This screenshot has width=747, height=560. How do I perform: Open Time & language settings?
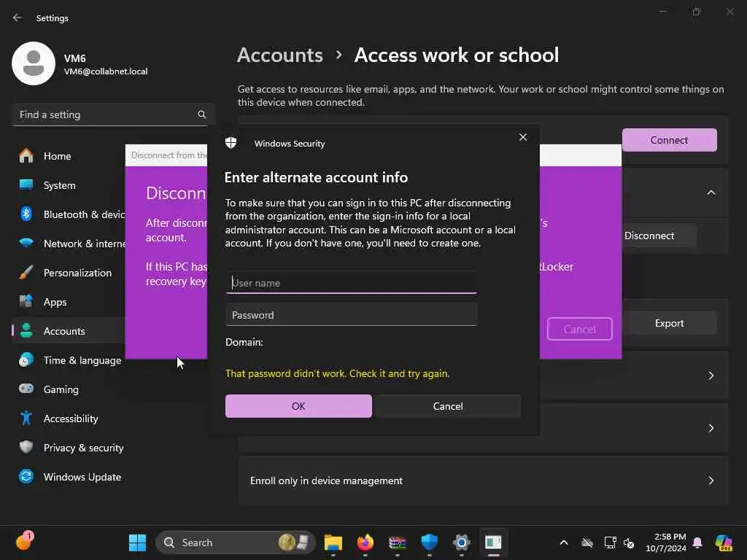pyautogui.click(x=69, y=360)
